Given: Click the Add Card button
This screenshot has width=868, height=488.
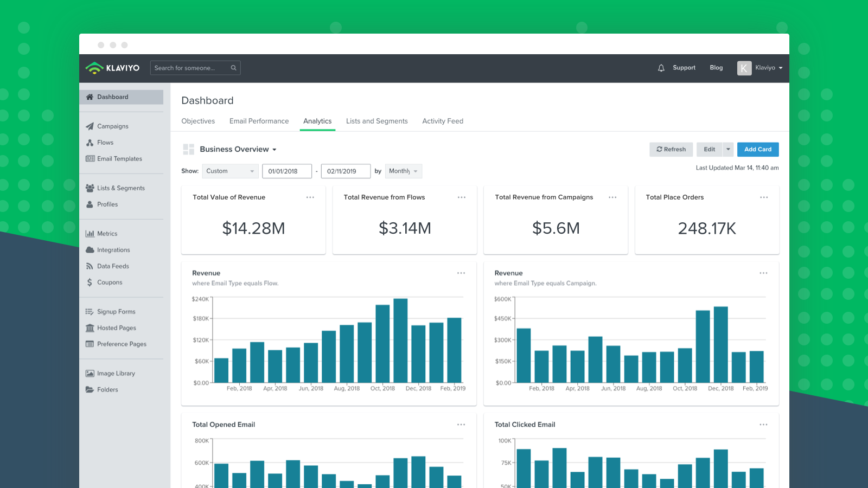Looking at the screenshot, I should click(757, 149).
